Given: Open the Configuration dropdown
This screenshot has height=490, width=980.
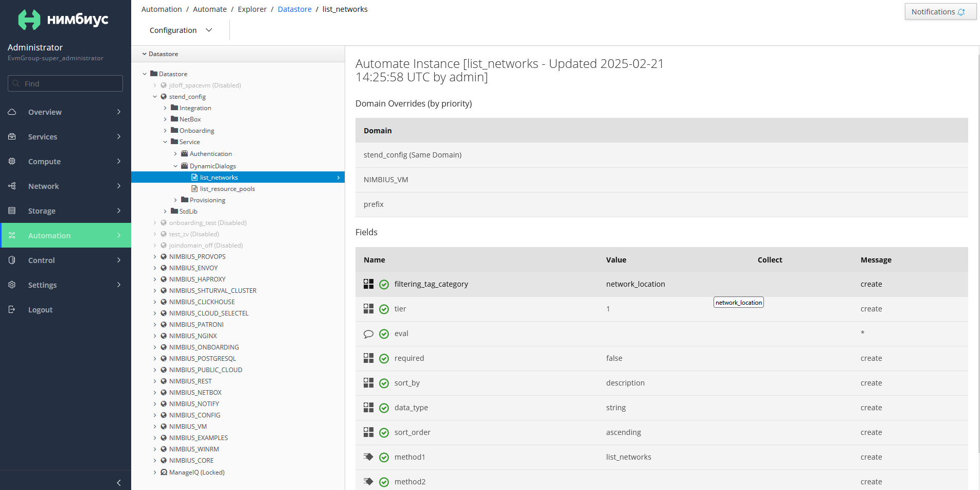Looking at the screenshot, I should [181, 30].
